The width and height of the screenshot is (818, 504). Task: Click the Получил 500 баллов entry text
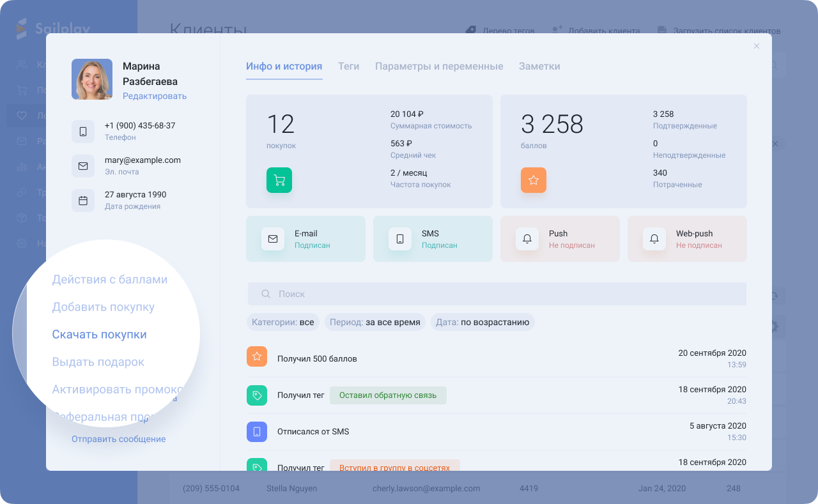coord(317,359)
